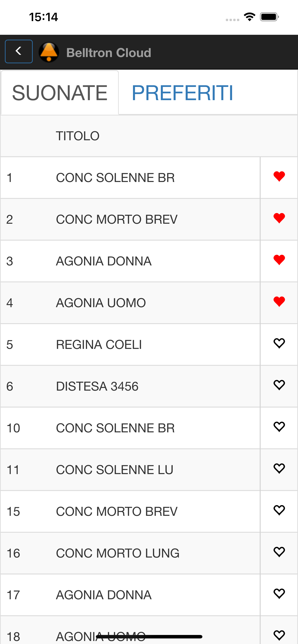Tap the back arrow button
The height and width of the screenshot is (644, 298).
point(19,51)
